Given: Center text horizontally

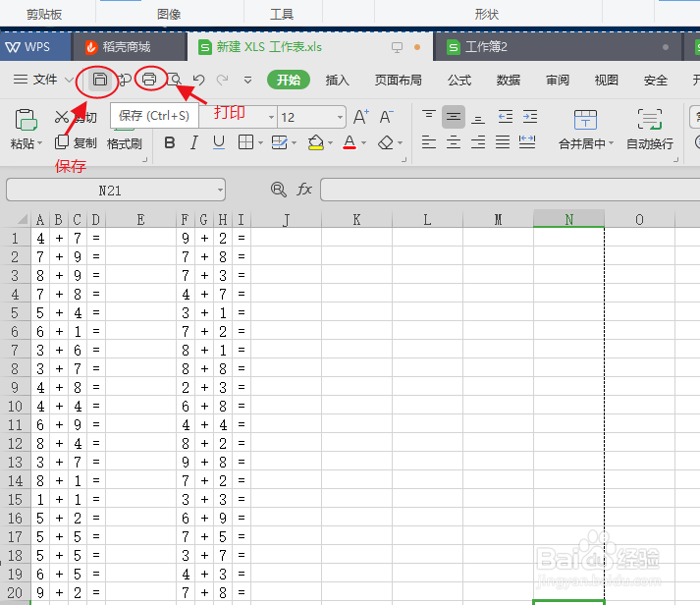Looking at the screenshot, I should coord(454,142).
